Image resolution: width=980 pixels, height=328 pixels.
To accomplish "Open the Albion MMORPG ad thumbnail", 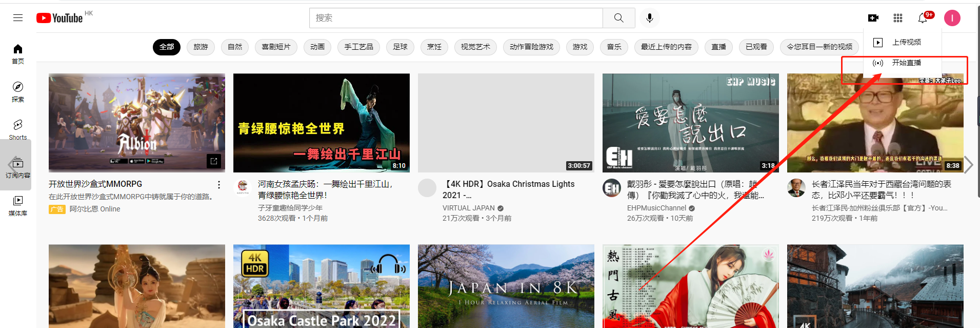I will [x=137, y=123].
